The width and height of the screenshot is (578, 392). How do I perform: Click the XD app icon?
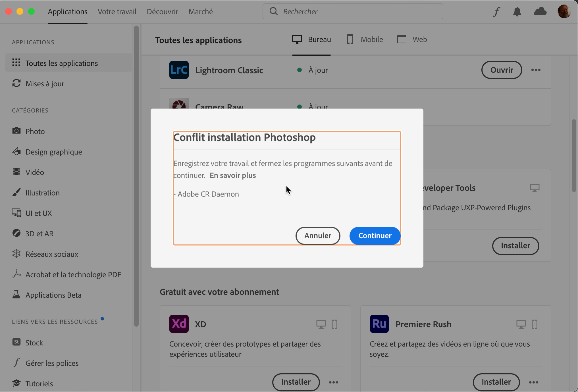tap(179, 324)
